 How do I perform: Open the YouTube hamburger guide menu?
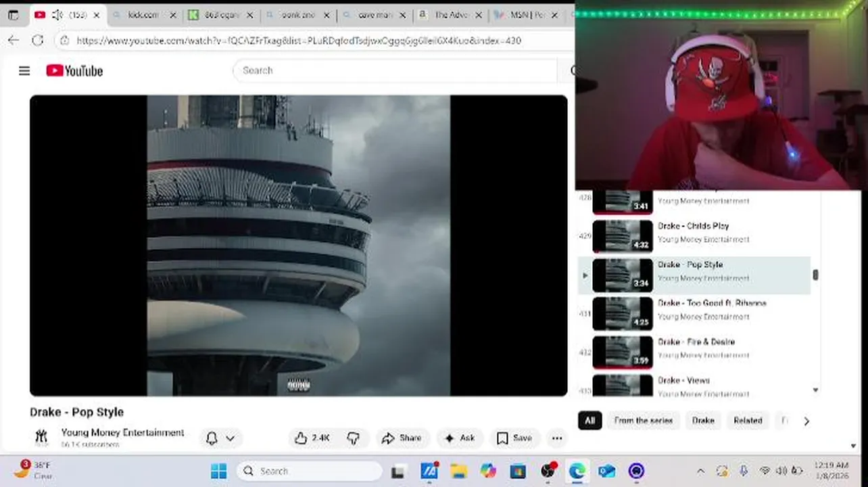pyautogui.click(x=24, y=70)
